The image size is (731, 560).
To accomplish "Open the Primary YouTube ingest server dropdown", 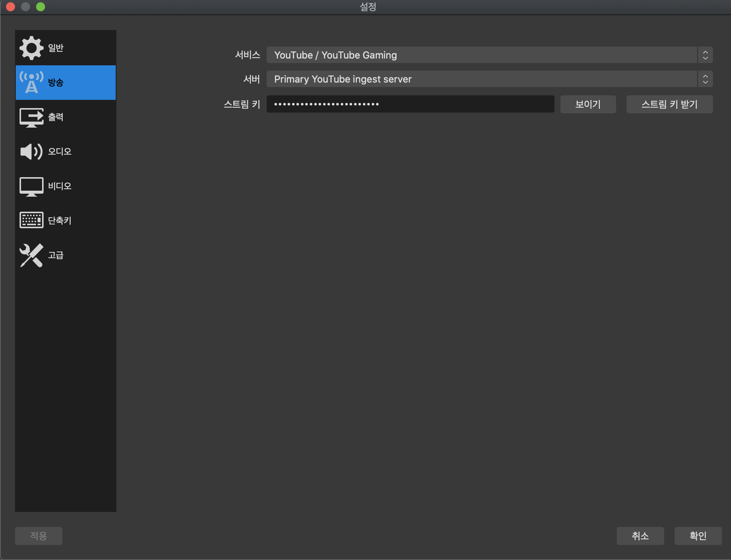I will pyautogui.click(x=489, y=79).
